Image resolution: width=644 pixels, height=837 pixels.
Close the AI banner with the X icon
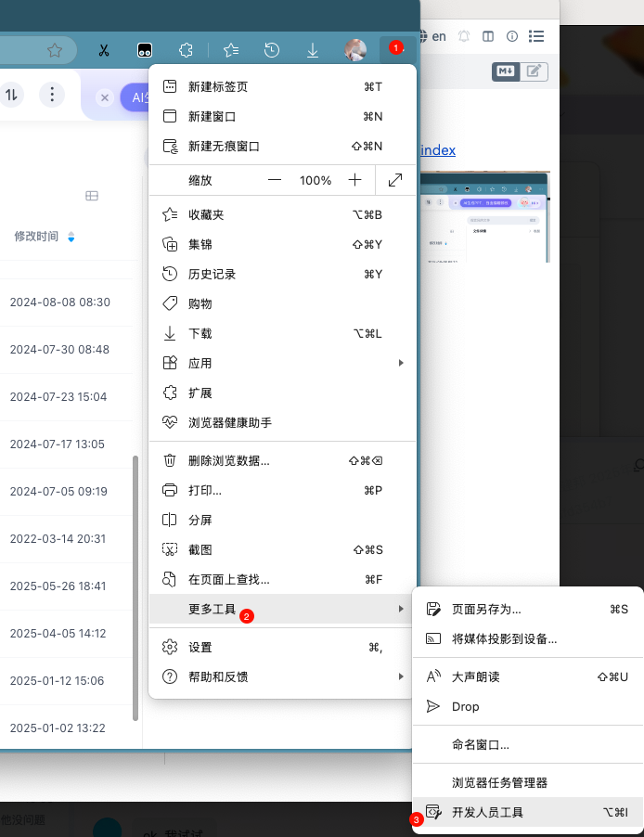105,97
